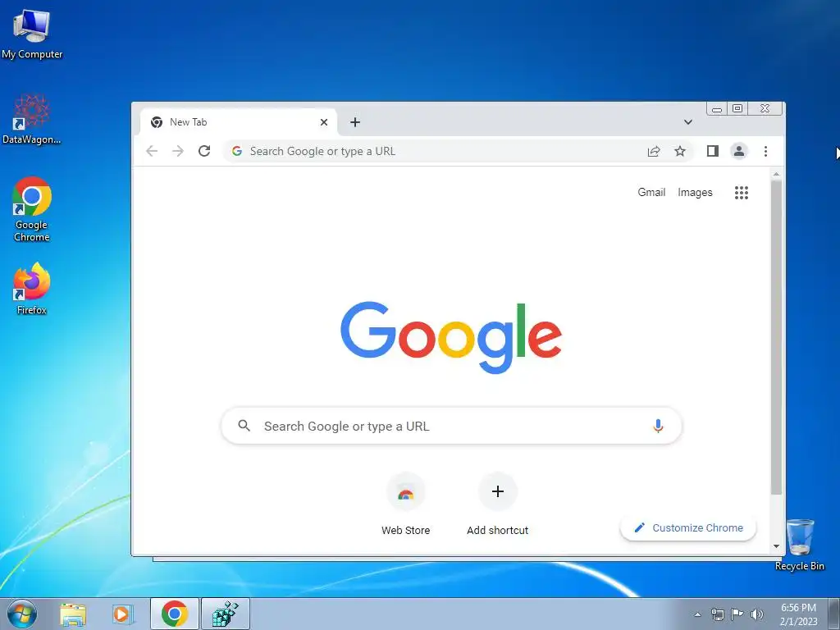Viewport: 840px width, 630px height.
Task: Click the page vertical scrollbar thumb
Action: 776,337
